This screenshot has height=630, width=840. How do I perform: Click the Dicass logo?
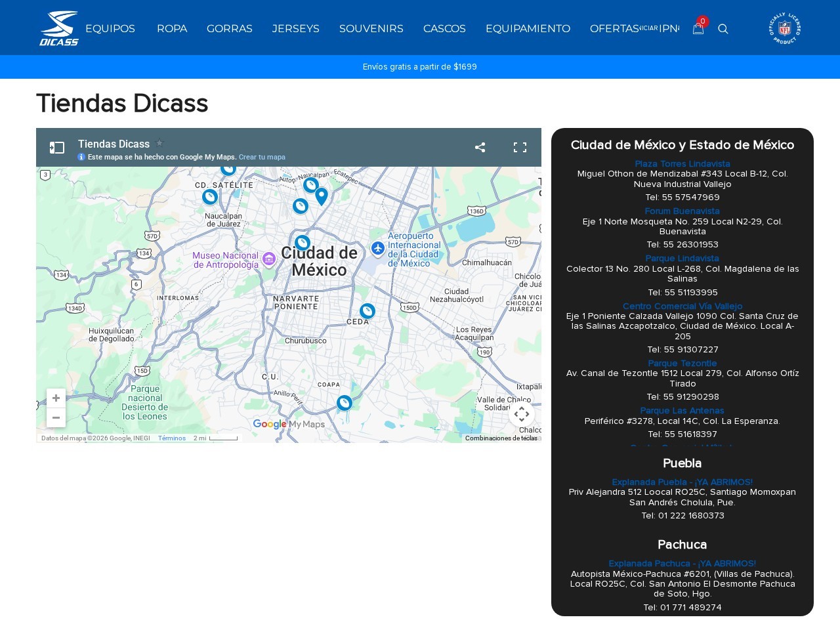58,28
